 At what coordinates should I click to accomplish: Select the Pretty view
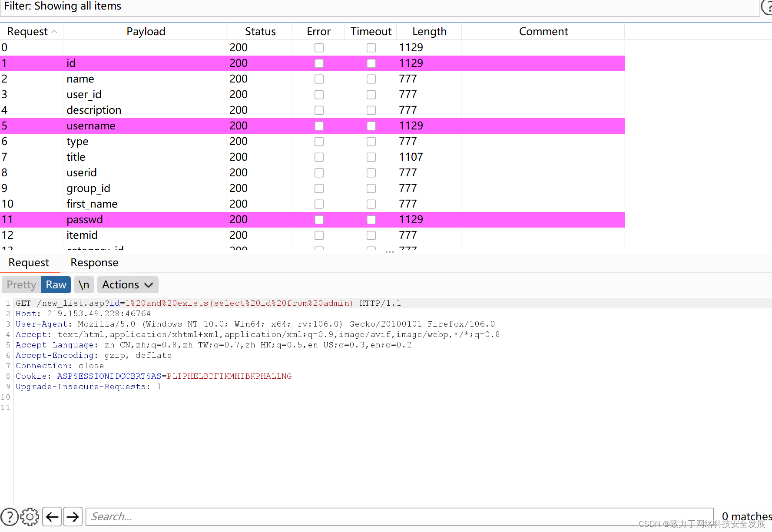(21, 285)
